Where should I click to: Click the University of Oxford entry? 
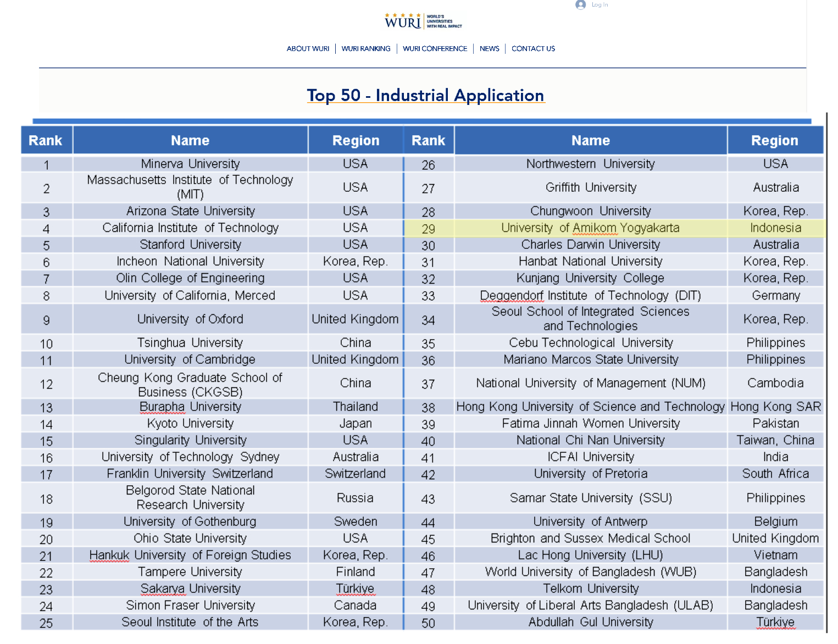[x=190, y=319]
